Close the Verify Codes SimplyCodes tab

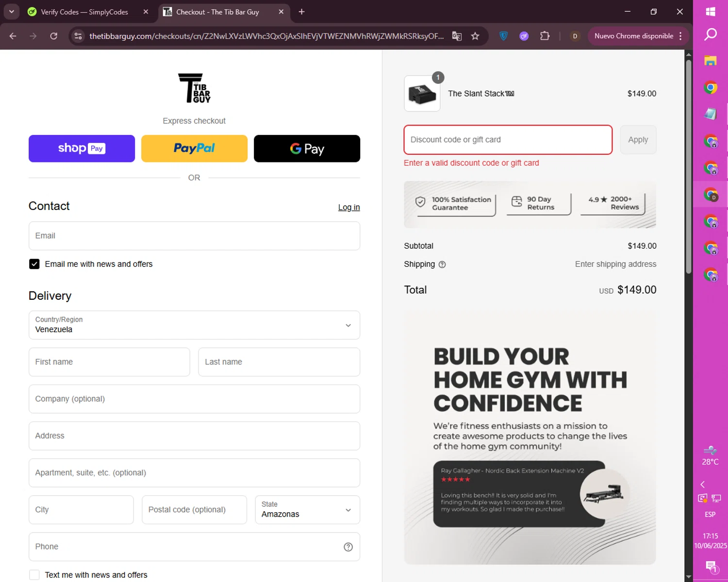click(146, 12)
